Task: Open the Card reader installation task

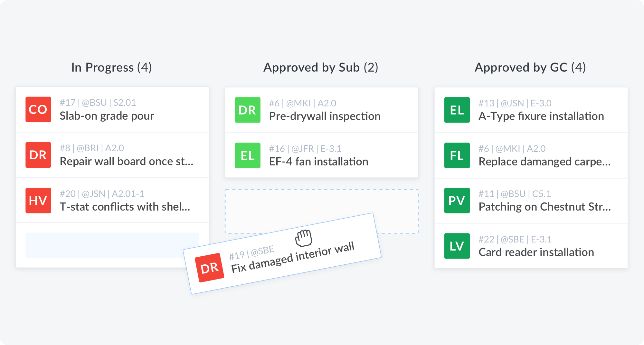Action: coord(536,252)
